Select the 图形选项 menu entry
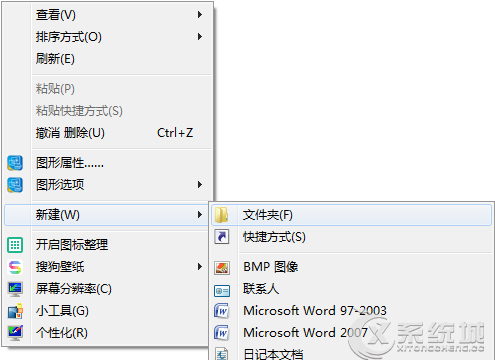Image resolution: width=495 pixels, height=360 pixels. [108, 185]
